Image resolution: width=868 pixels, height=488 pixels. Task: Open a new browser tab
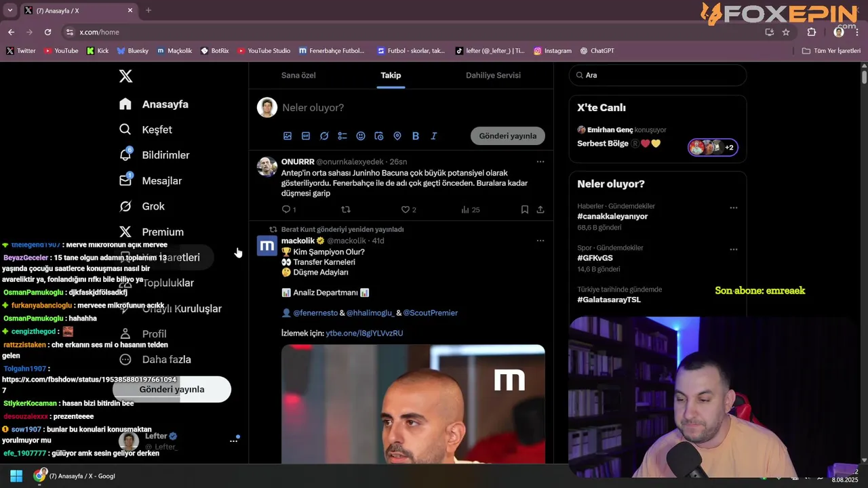[149, 10]
